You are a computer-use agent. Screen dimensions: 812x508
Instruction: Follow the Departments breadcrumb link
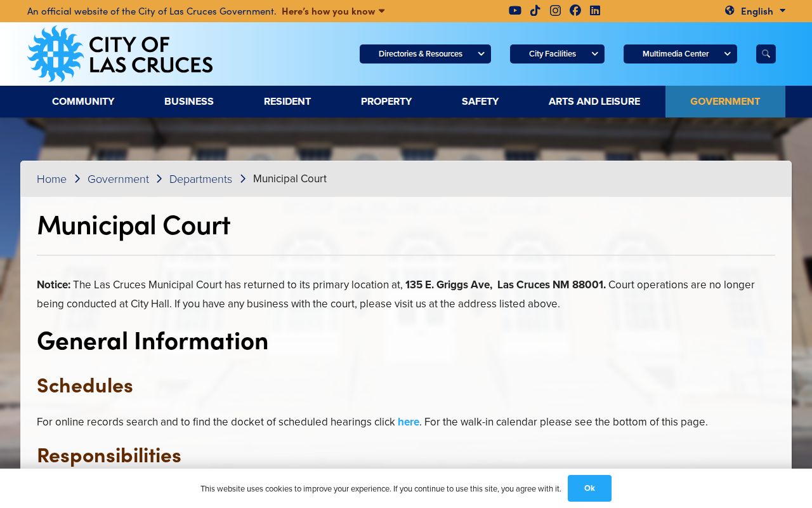[200, 179]
